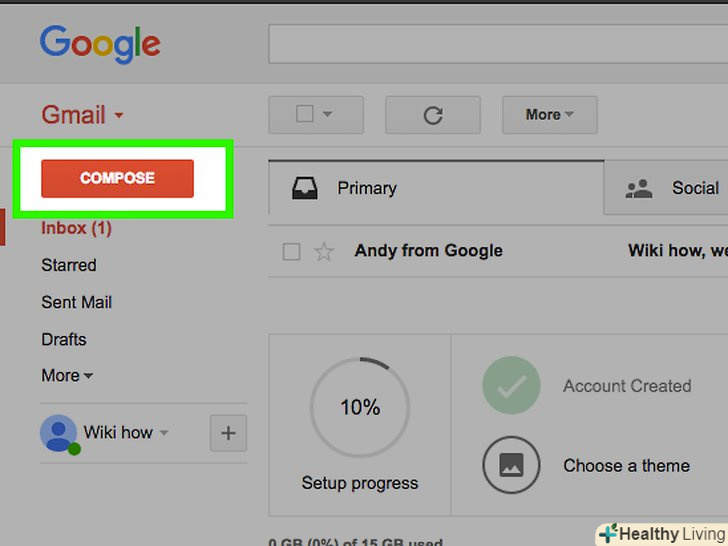
Task: Open the Drafts folder
Action: tap(64, 339)
